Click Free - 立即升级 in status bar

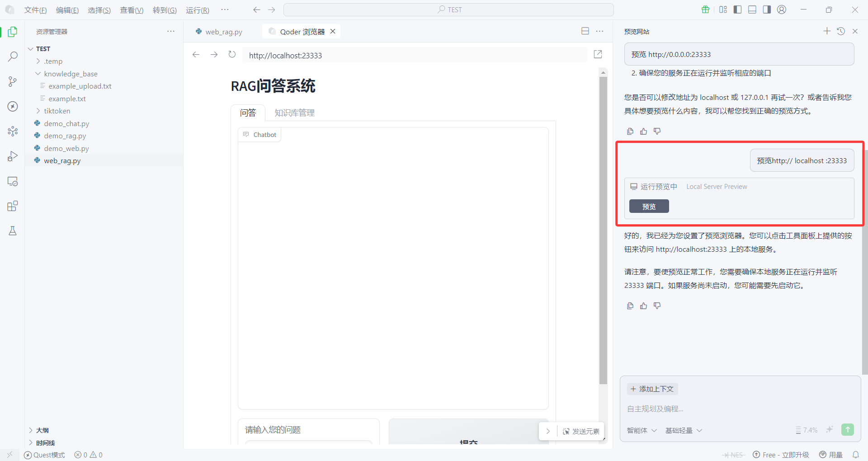(x=781, y=455)
